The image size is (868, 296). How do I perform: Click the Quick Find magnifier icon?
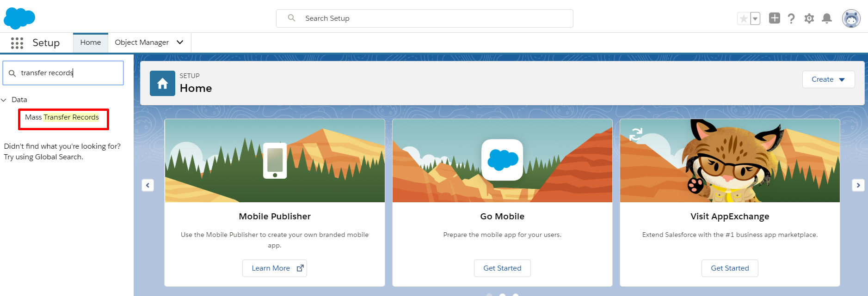click(x=12, y=73)
